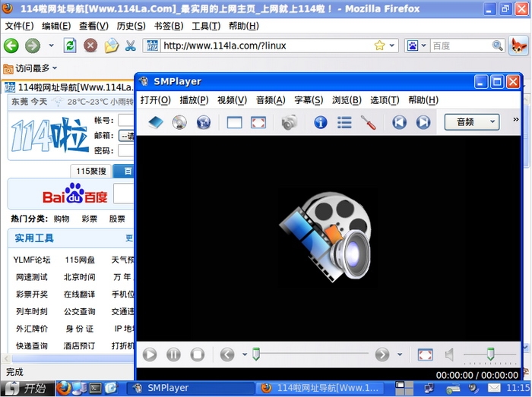Image resolution: width=532 pixels, height=397 pixels.
Task: Open SMPlayer playlist
Action: (344, 122)
